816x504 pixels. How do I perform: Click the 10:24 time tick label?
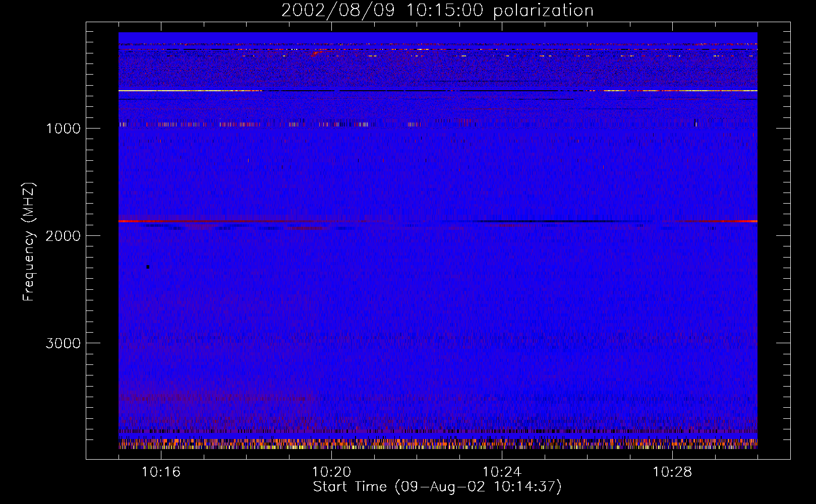(502, 472)
